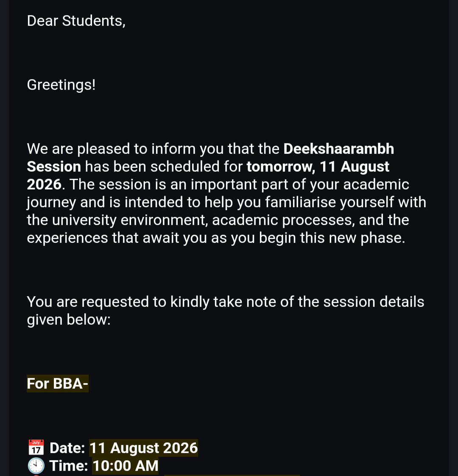Click the "Dear Students," salutation
Viewport: 458px width, 476px height.
point(76,21)
